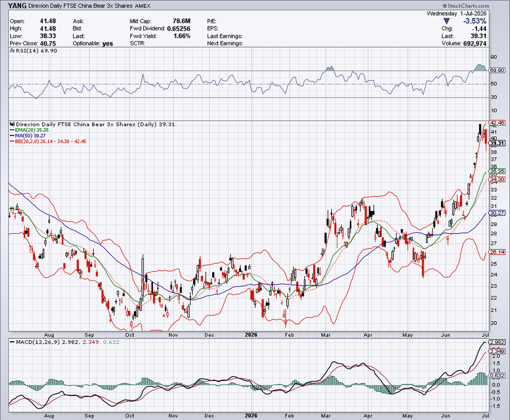510x420 pixels.
Task: Click the 34.30 middle band price tag
Action: [x=497, y=179]
